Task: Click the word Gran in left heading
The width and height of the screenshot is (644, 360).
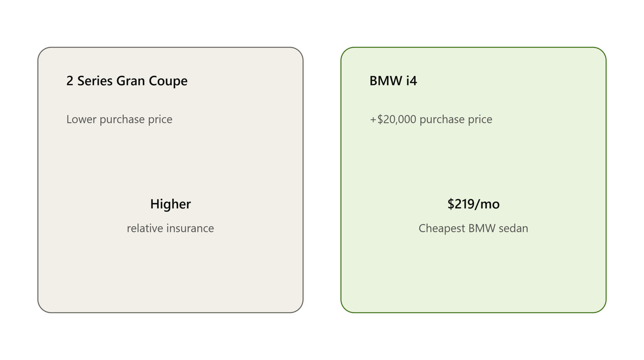Action: (x=131, y=81)
